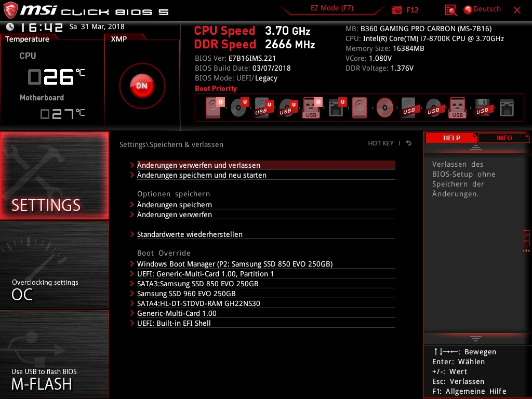Screen dimensions: 532x399
Task: Click the Motherboard temperature 027 reading
Action: [x=62, y=114]
